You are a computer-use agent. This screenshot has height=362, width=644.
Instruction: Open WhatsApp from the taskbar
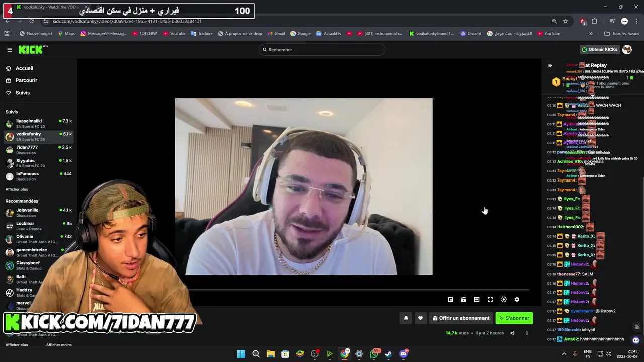tap(374, 354)
